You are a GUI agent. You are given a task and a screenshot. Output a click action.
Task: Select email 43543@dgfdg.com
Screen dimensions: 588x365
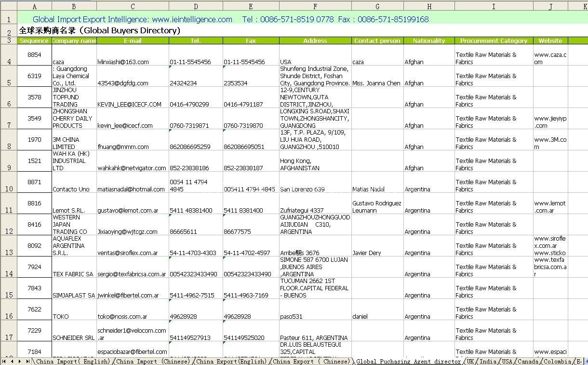coord(133,76)
